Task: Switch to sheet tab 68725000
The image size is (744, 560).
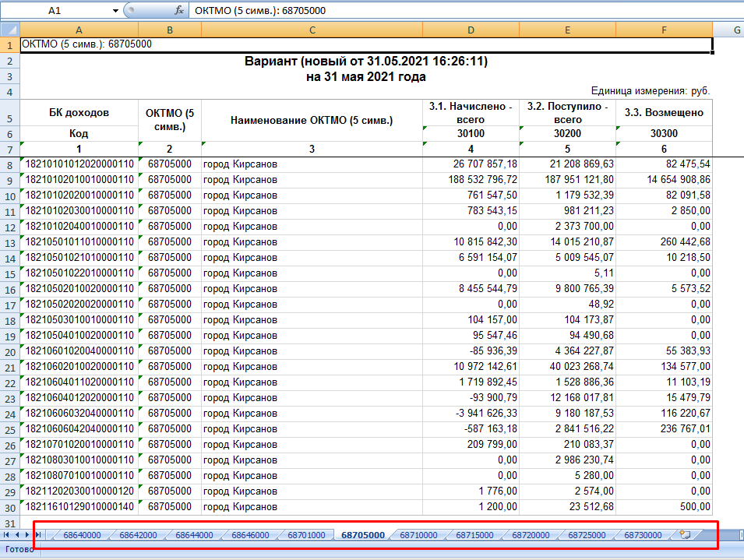Action: click(x=587, y=535)
